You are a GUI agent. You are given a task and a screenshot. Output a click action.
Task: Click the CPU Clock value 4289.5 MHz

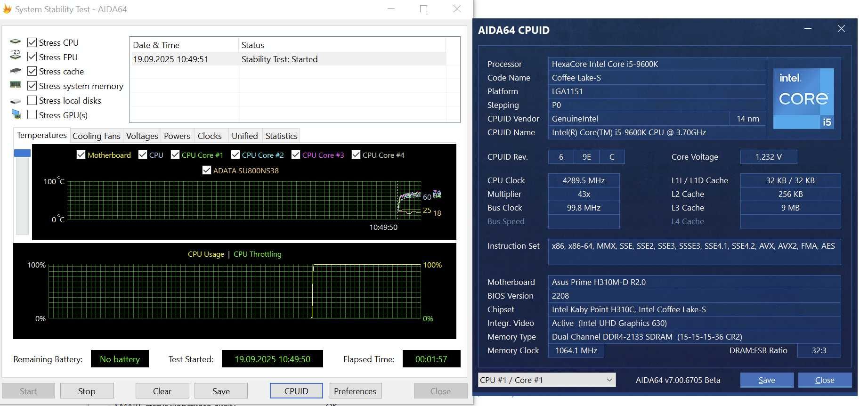[x=584, y=180]
